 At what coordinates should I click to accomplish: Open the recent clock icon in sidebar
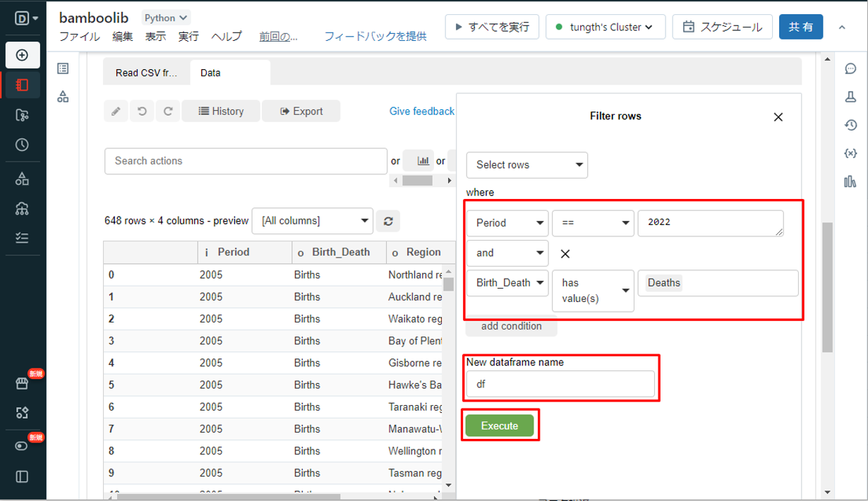[22, 145]
